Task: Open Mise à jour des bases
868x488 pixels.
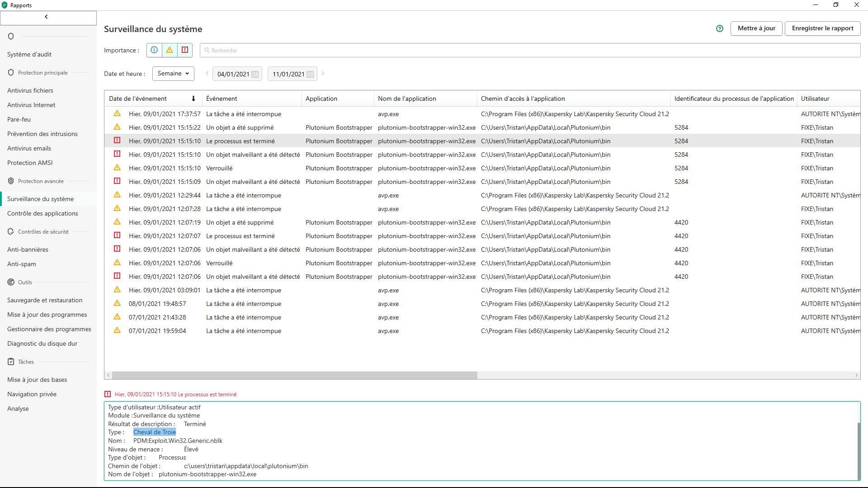Action: pyautogui.click(x=37, y=380)
